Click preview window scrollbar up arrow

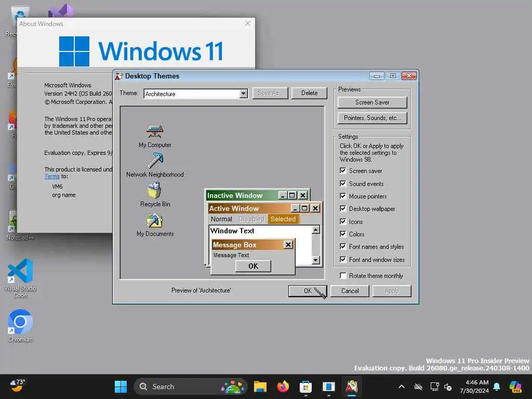pyautogui.click(x=315, y=230)
